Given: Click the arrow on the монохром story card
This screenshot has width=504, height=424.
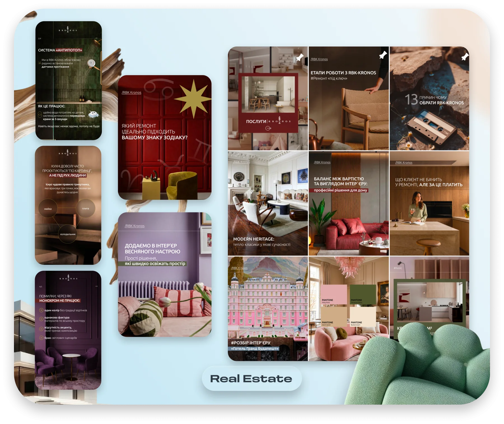Looking at the screenshot, I should coord(96,286).
